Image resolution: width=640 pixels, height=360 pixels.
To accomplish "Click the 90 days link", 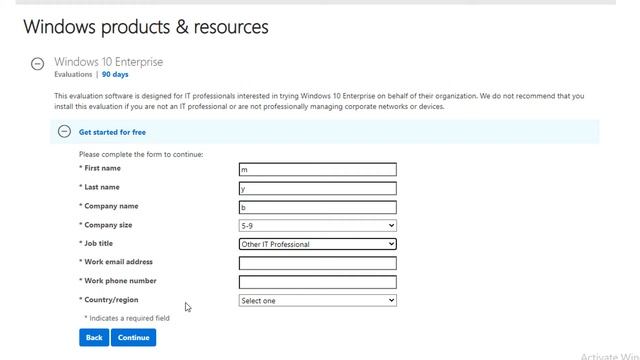I will (115, 74).
